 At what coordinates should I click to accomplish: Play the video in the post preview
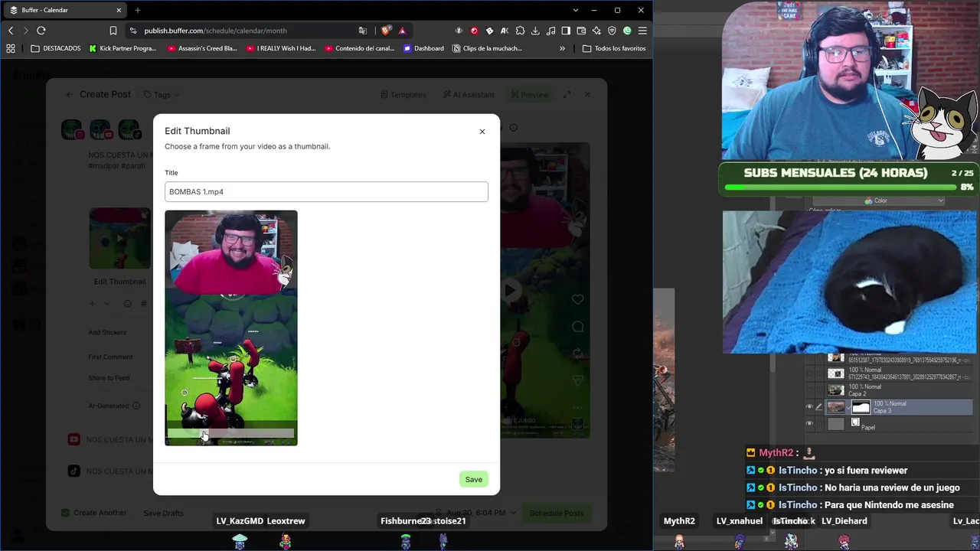[x=511, y=290]
